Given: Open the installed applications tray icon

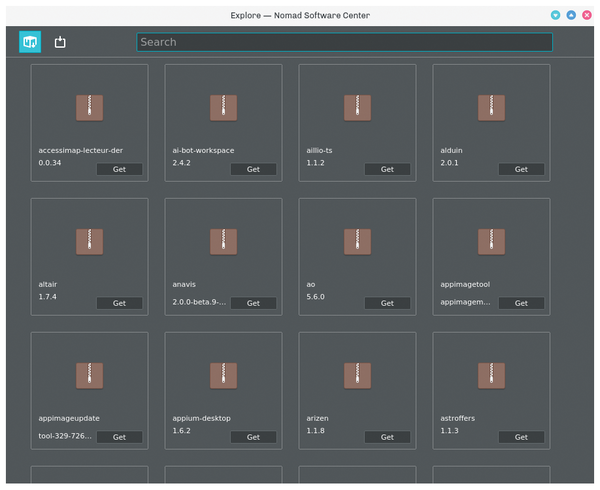Looking at the screenshot, I should click(60, 42).
